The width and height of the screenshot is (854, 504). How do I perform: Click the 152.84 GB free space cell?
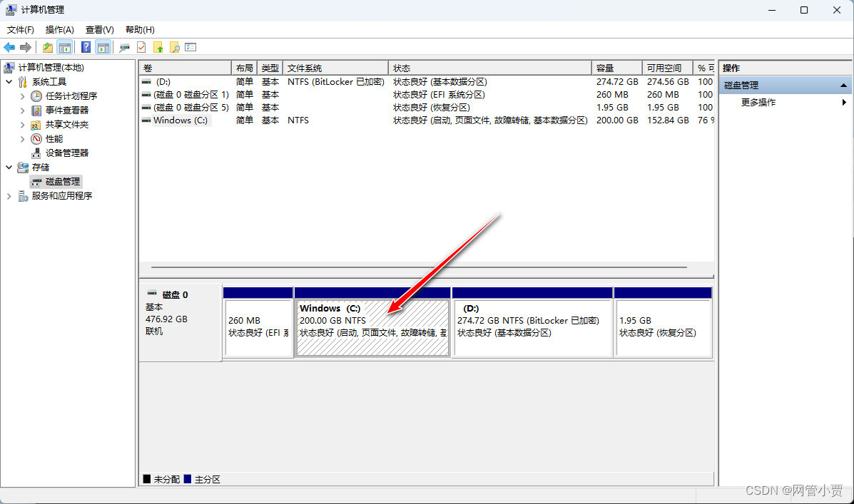pyautogui.click(x=668, y=120)
